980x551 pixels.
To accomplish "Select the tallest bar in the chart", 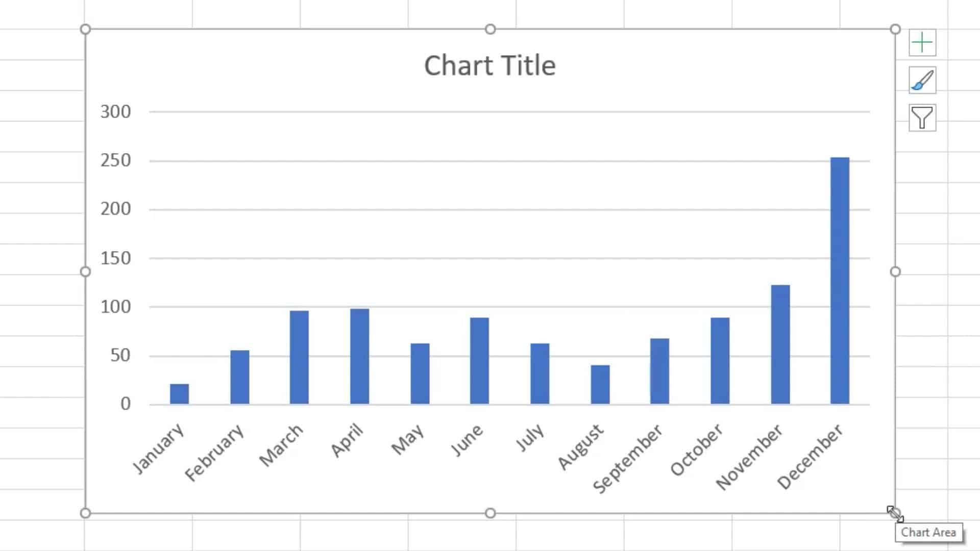I will tap(840, 281).
